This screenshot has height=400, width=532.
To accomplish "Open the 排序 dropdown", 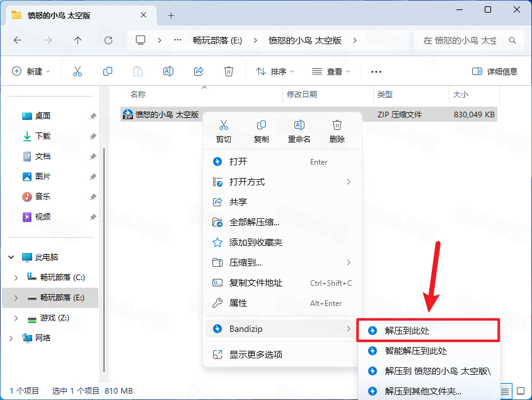I will pyautogui.click(x=274, y=71).
